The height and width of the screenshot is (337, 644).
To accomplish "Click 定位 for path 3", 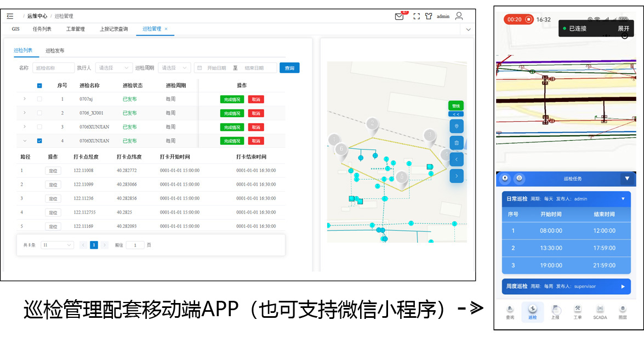I will (x=53, y=199).
